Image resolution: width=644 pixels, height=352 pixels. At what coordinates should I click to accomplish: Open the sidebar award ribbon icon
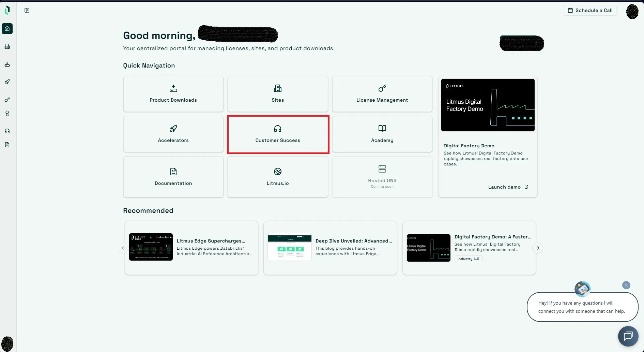click(x=7, y=113)
